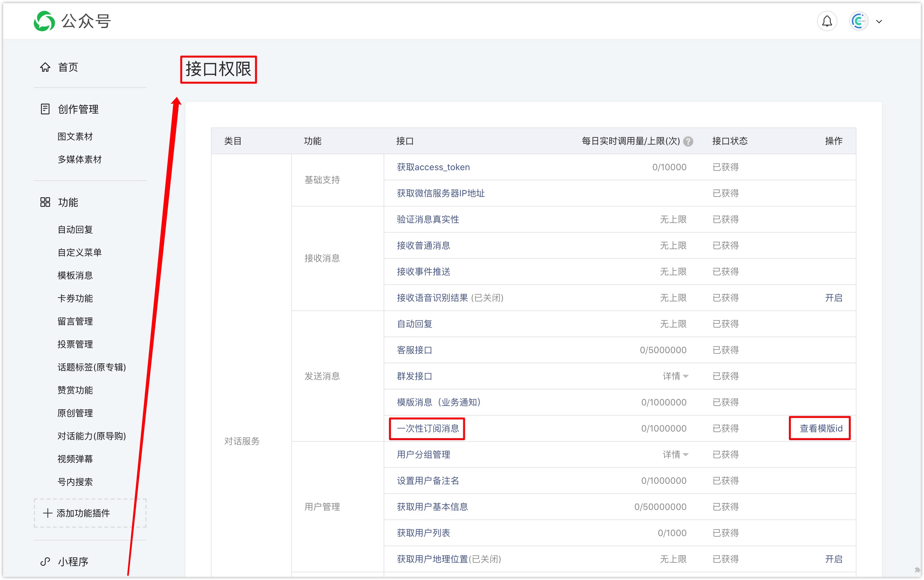
Task: Click 开启 for 获取用户地理位置
Action: click(834, 559)
